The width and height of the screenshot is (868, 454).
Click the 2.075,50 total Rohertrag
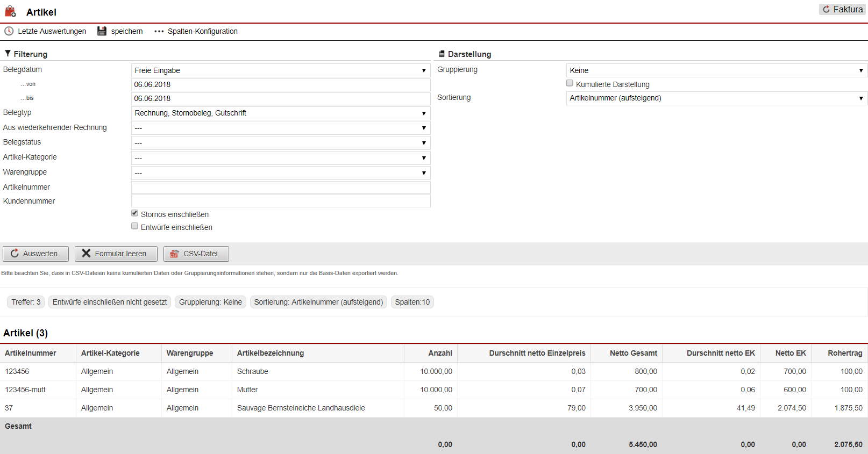point(849,444)
